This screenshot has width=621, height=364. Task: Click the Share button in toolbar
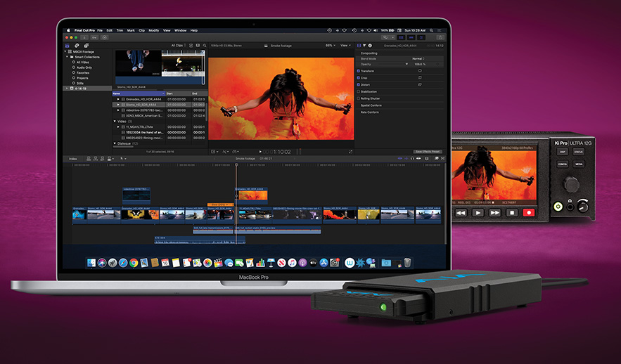[x=440, y=37]
